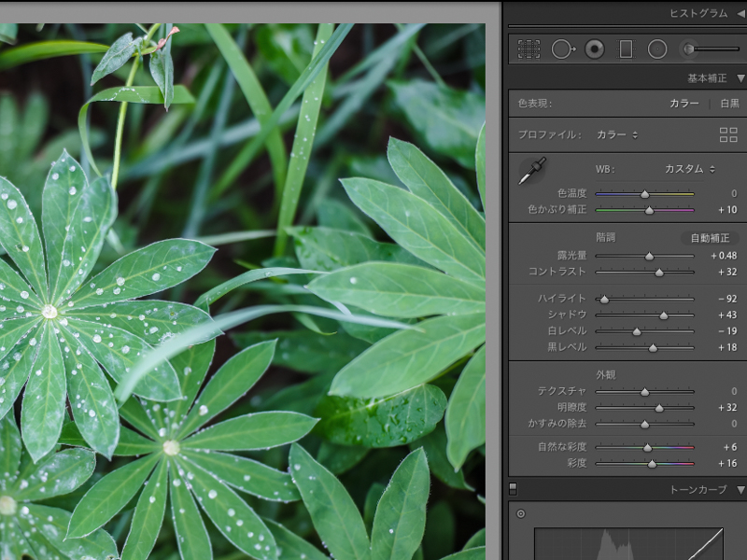Click the leaf photo preview
This screenshot has height=560, width=747.
pyautogui.click(x=243, y=291)
